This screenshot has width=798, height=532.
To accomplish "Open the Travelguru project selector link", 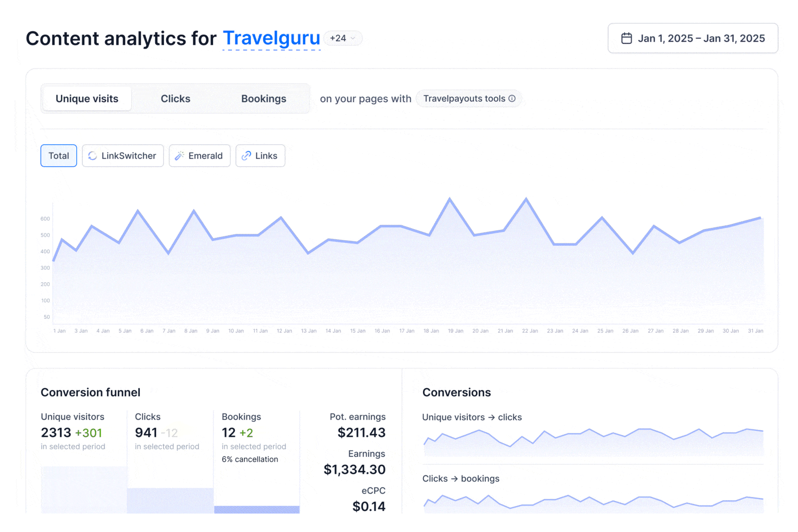I will tap(271, 38).
